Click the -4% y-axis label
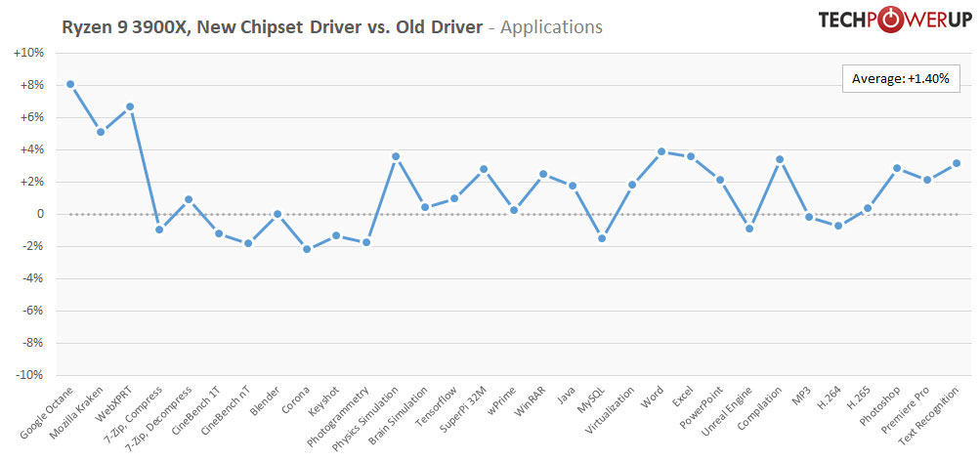 click(x=32, y=278)
